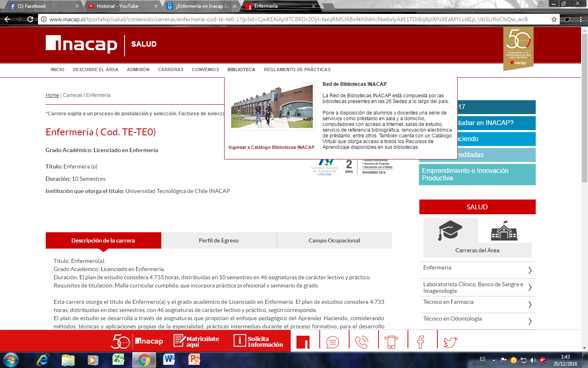
Task: Expand the Técnico en Odontología chevron
Action: click(530, 321)
